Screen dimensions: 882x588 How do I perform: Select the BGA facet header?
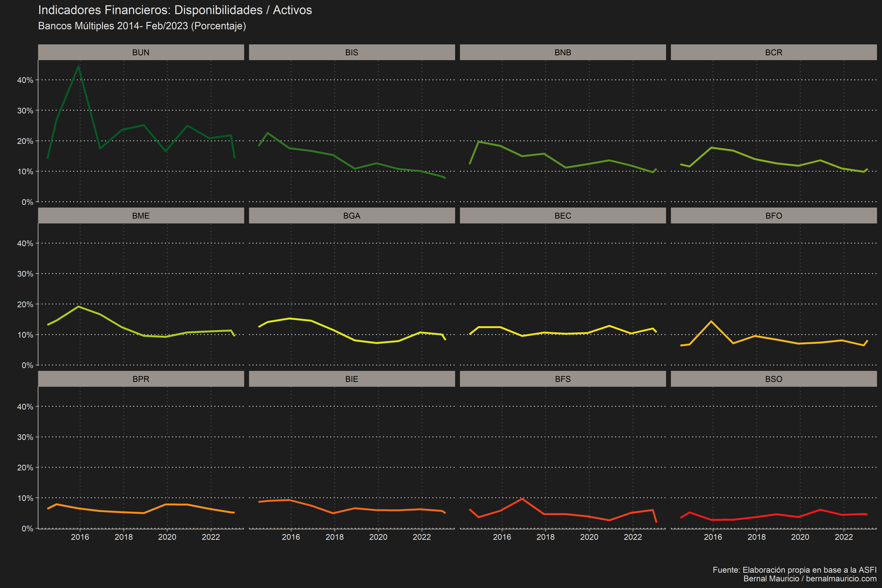tap(352, 216)
